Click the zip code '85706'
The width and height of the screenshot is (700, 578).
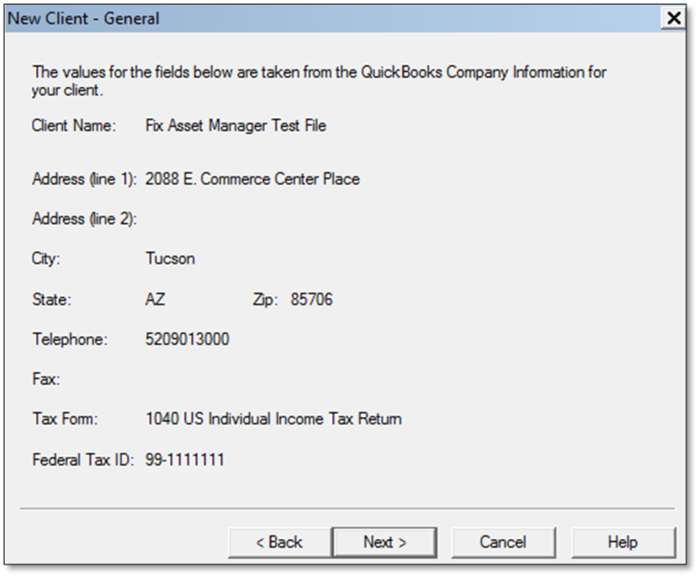(312, 299)
